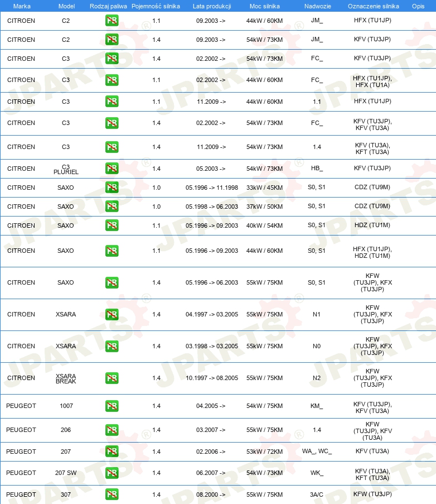This screenshot has height=504, width=436.
Task: Click the date range 10.1997 -> 08.2005
Action: (x=211, y=378)
